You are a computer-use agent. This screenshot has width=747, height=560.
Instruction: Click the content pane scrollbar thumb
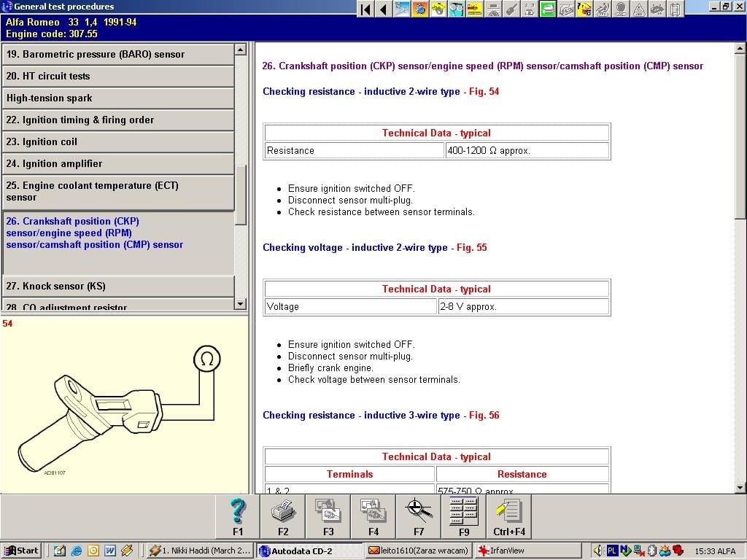point(740,136)
